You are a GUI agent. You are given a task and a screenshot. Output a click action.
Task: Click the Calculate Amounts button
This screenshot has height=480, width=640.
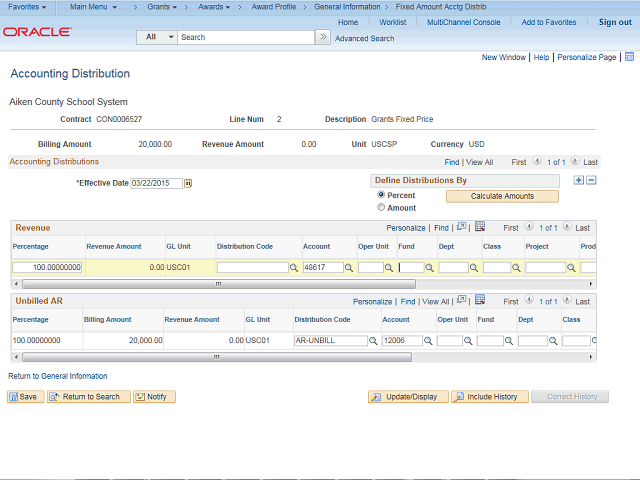tap(502, 196)
